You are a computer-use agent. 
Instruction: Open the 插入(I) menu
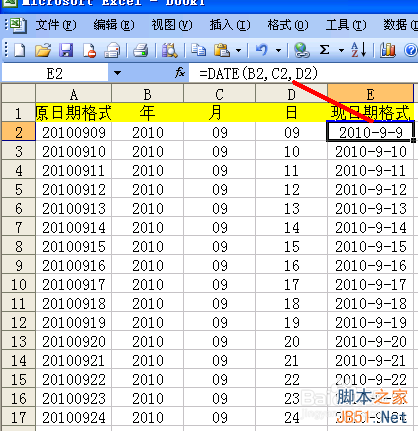pyautogui.click(x=230, y=25)
